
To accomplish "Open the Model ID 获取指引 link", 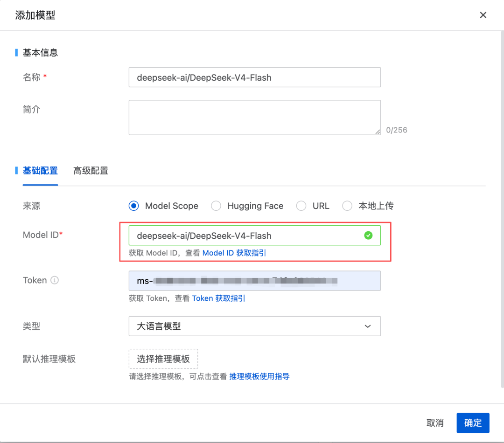I will (x=234, y=253).
